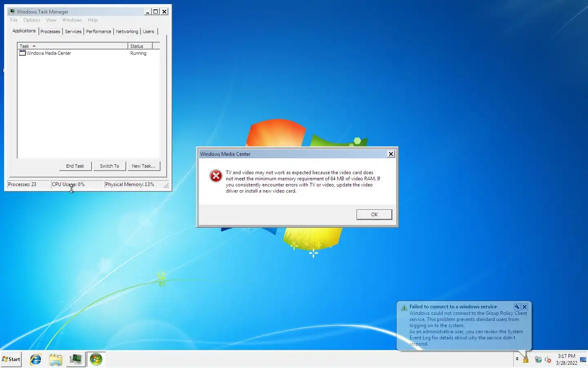Image resolution: width=588 pixels, height=368 pixels.
Task: Open the Options menu in Task Manager
Action: (x=32, y=20)
